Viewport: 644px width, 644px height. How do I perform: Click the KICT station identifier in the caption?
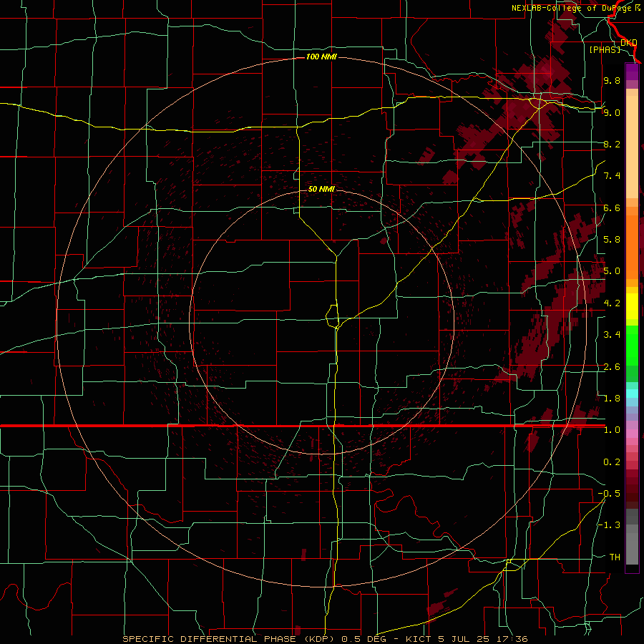point(418,639)
